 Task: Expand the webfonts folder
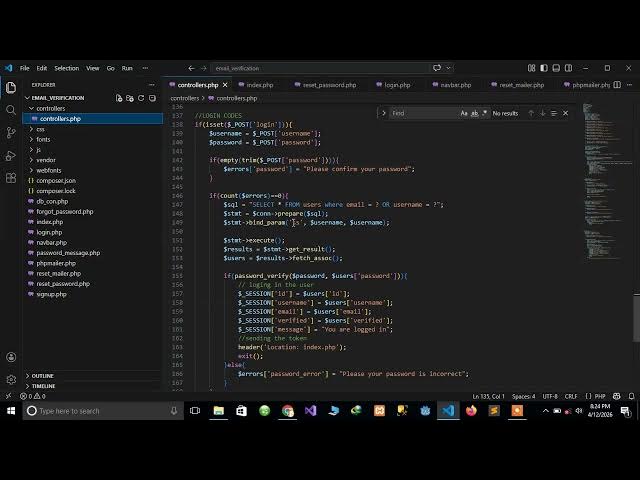click(x=31, y=170)
